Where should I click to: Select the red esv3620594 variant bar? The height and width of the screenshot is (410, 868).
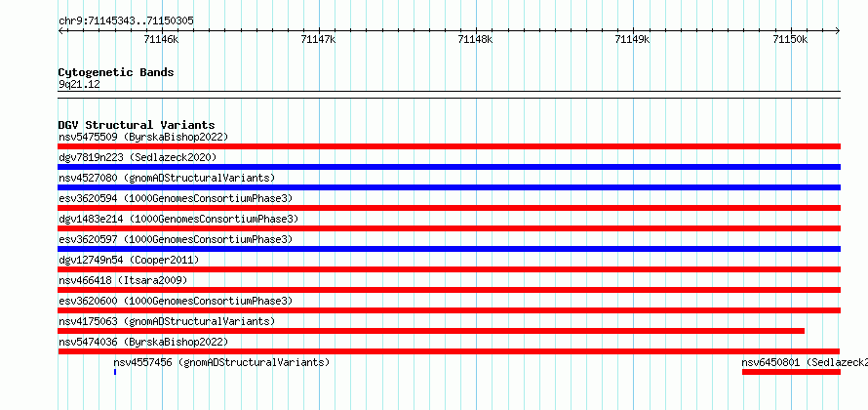449,208
